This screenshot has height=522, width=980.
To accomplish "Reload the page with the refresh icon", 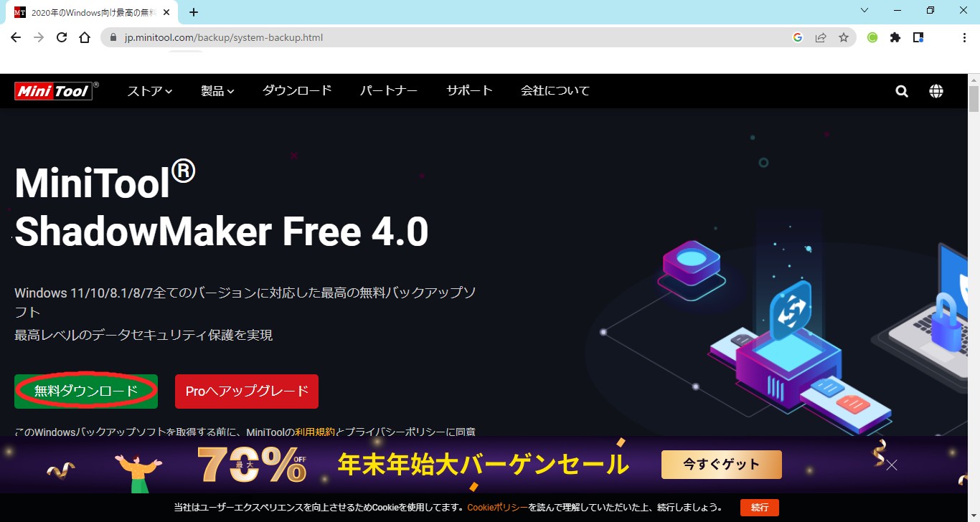I will [62, 37].
